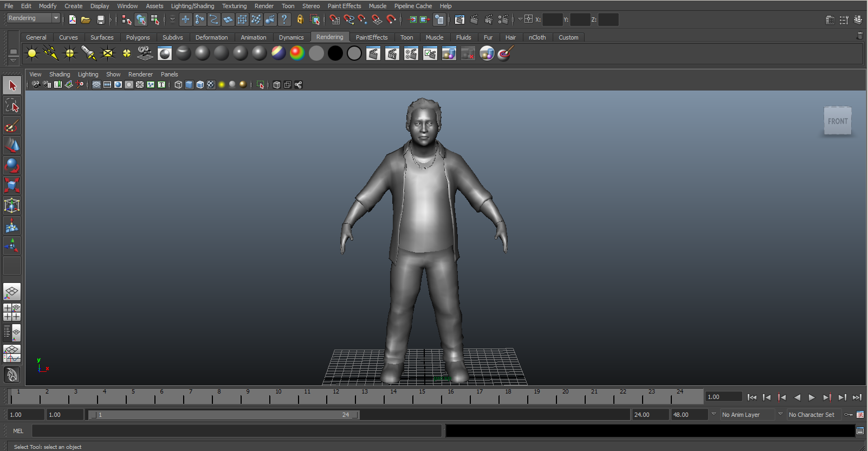Select the Lasso tool in the toolbox
Viewport: 868px width, 451px height.
pos(12,106)
